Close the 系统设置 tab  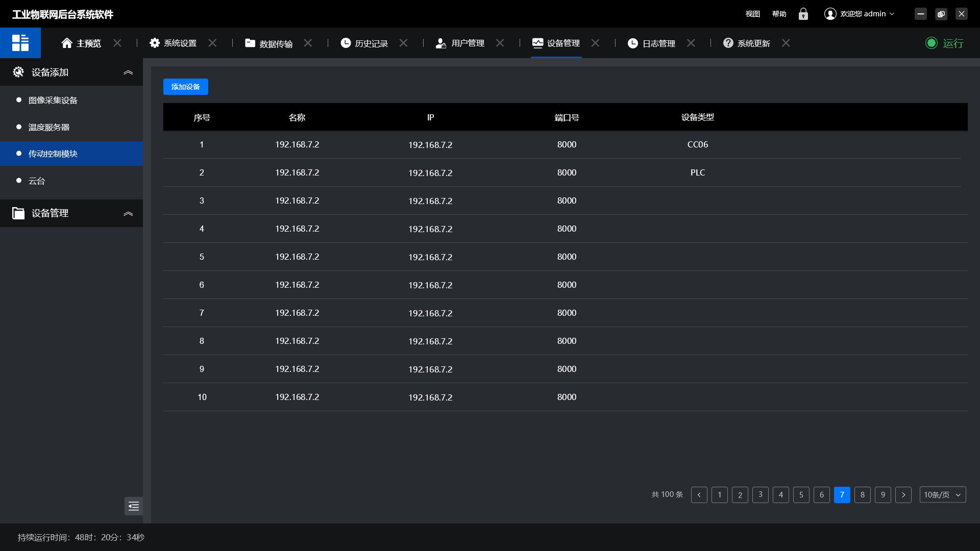pos(213,43)
